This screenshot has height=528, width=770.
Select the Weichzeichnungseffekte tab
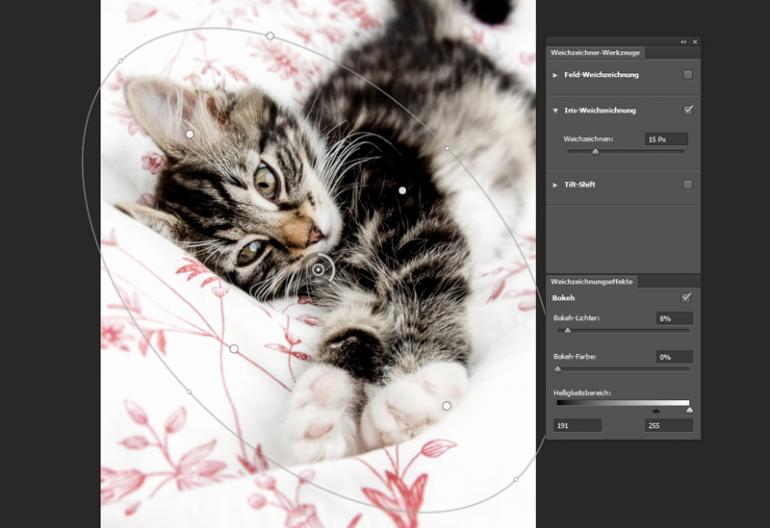(x=591, y=281)
